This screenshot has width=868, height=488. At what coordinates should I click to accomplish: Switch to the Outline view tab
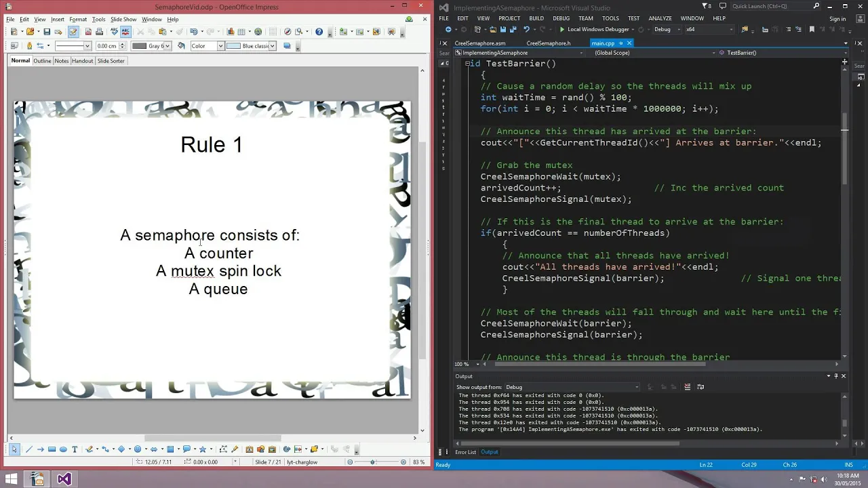(42, 61)
